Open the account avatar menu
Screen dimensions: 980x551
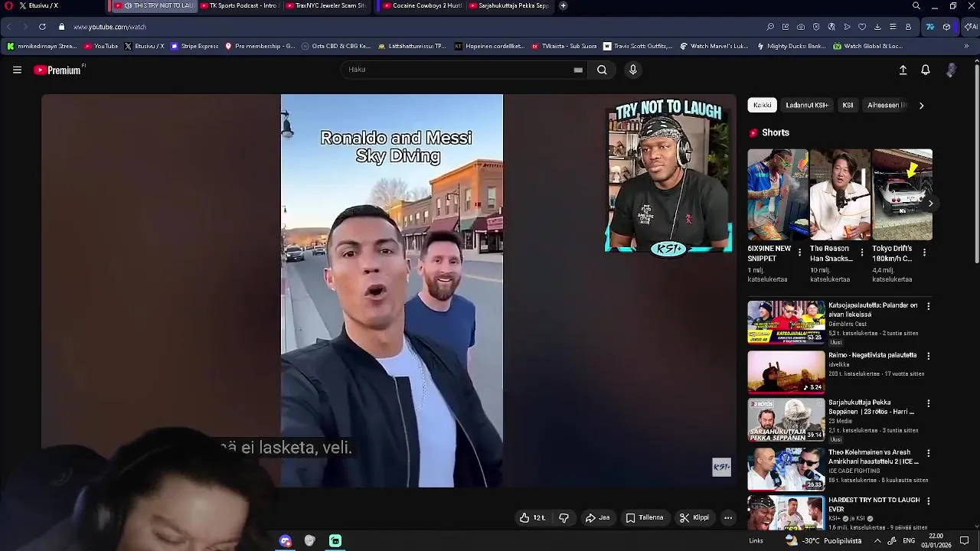click(x=951, y=70)
